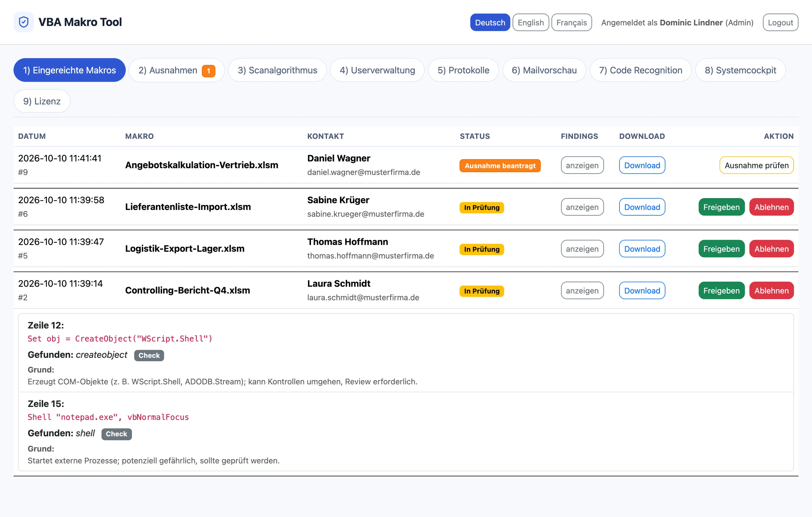
Task: Click email daniel.wagner@musterfirma.de
Action: [x=364, y=172]
